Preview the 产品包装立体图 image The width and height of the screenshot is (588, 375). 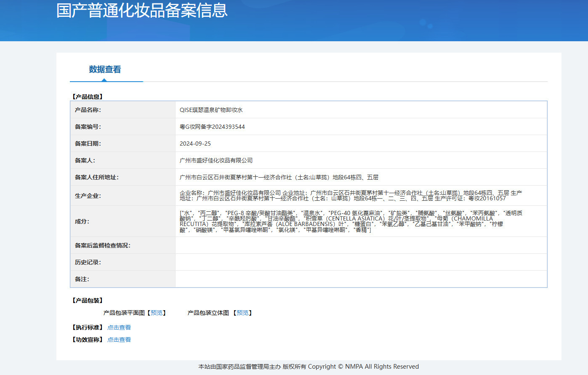[x=242, y=313]
